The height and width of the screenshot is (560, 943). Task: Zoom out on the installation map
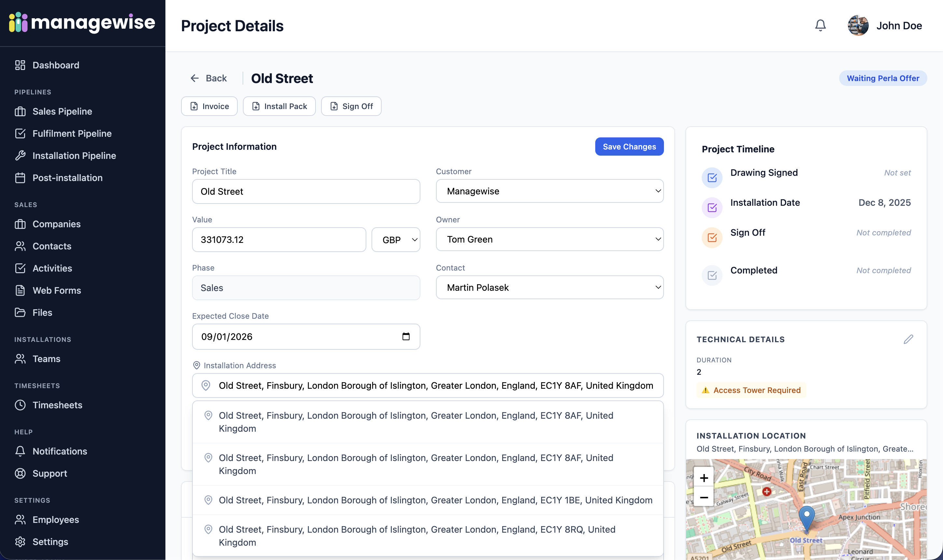[x=703, y=497]
